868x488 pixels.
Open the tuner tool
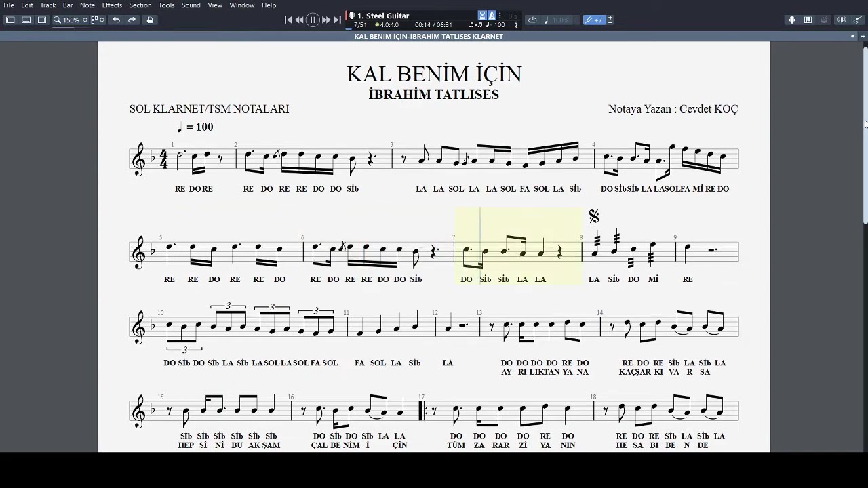point(842,20)
